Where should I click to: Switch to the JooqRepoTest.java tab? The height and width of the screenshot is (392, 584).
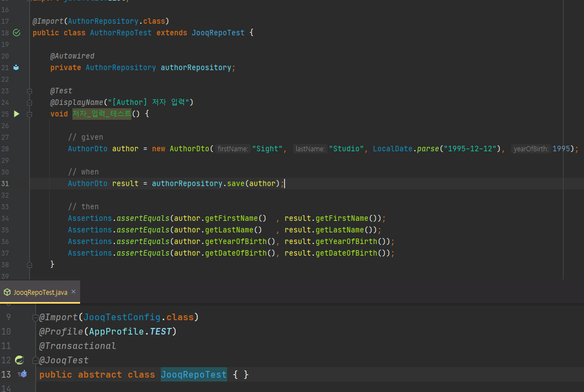(x=40, y=292)
